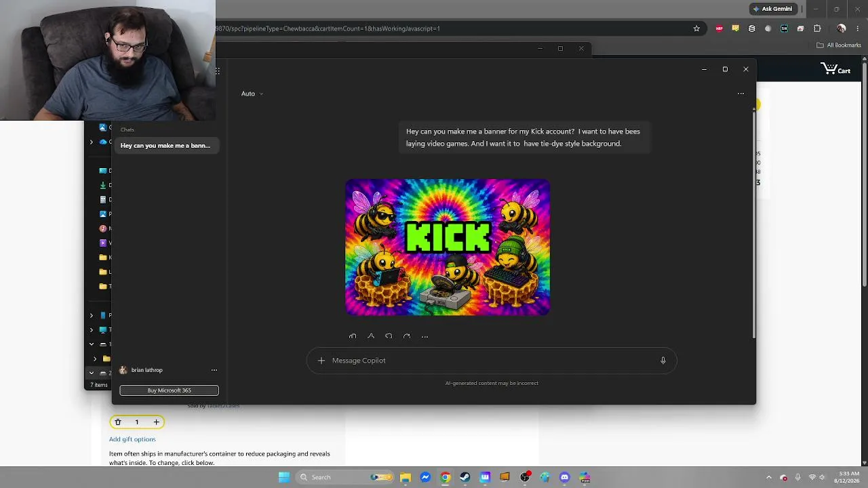This screenshot has height=488, width=868.
Task: Open the Chrome profile avatar menu
Action: tap(842, 28)
